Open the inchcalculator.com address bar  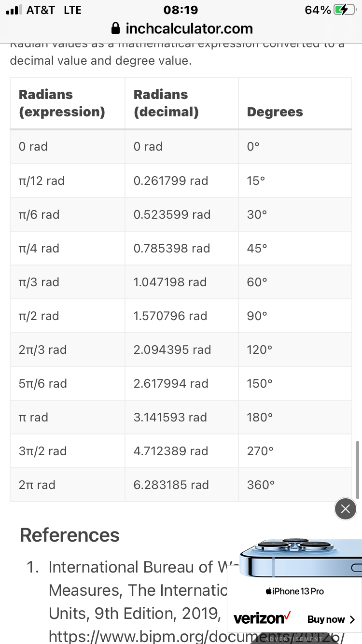point(181,28)
